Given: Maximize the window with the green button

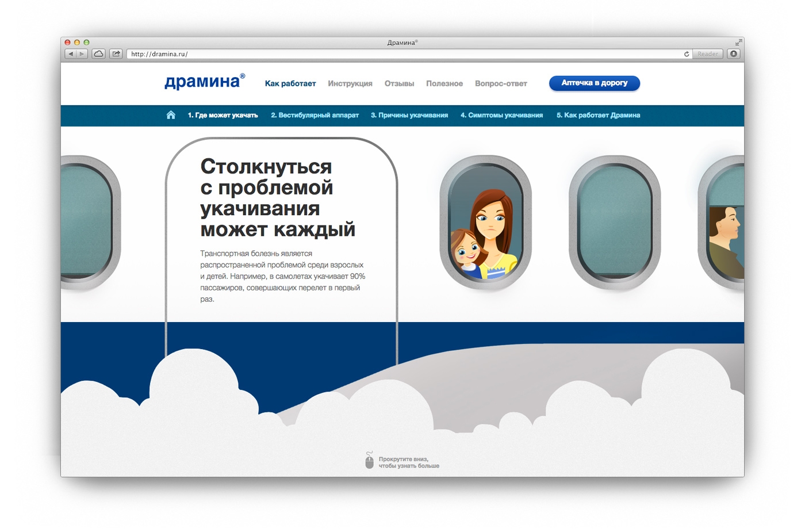Looking at the screenshot, I should 87,43.
